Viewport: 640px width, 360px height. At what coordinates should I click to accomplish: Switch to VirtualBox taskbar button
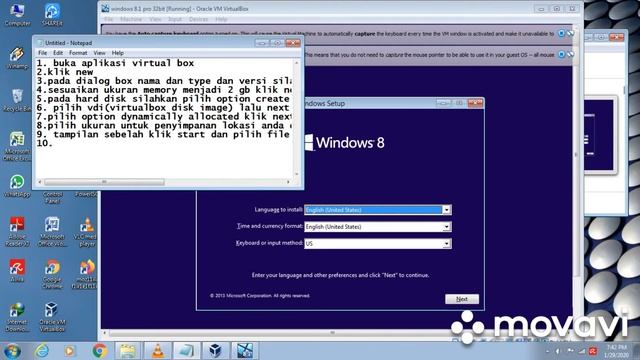215,351
